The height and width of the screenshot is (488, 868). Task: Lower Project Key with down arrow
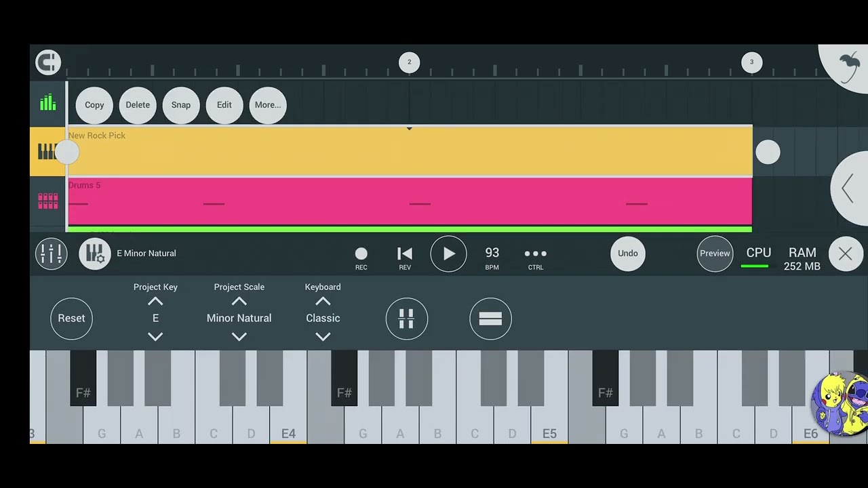pyautogui.click(x=155, y=337)
